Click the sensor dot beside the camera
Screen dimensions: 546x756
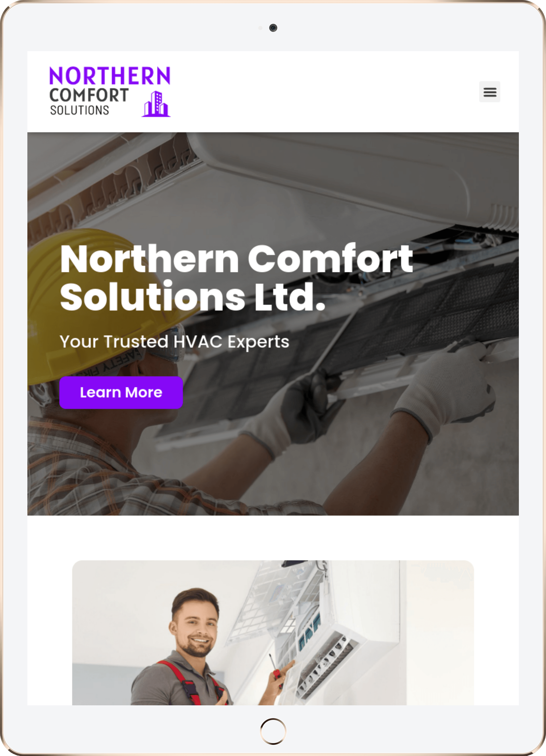pyautogui.click(x=260, y=28)
